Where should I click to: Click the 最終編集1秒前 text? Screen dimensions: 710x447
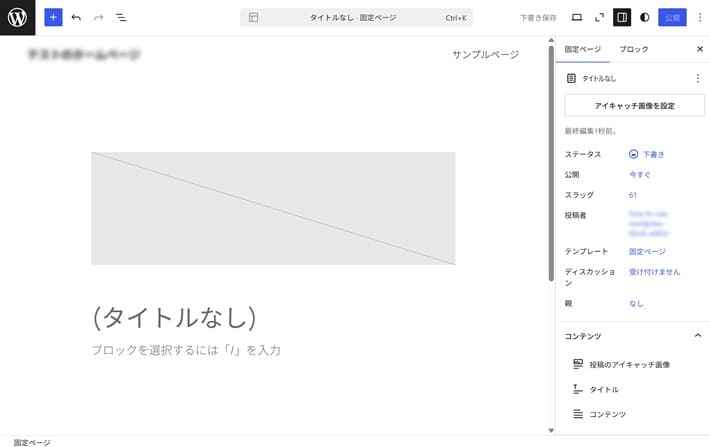coord(590,131)
